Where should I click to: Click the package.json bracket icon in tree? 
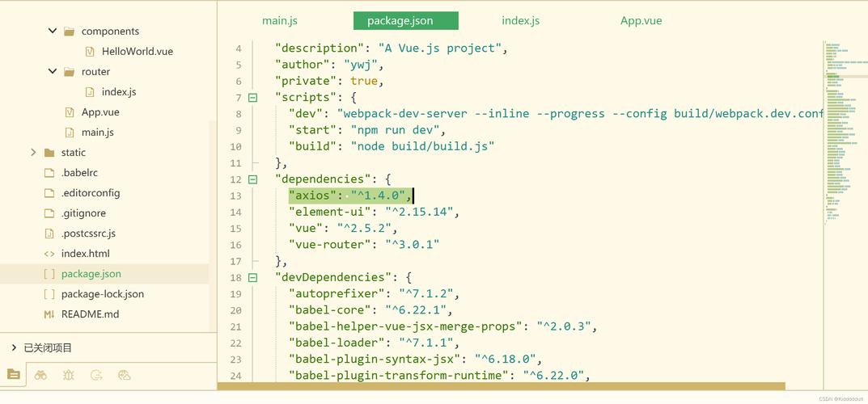tap(49, 274)
